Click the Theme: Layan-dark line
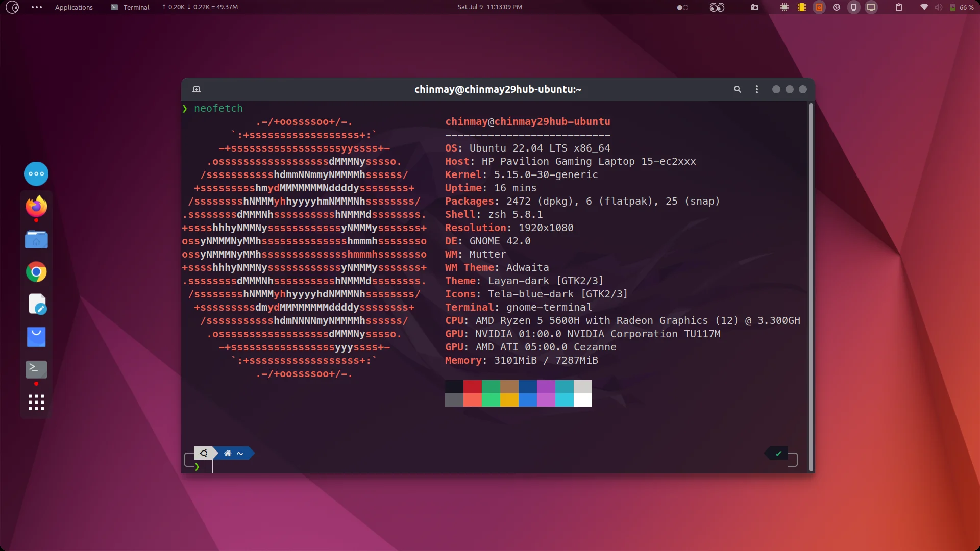Image resolution: width=980 pixels, height=551 pixels. point(524,281)
